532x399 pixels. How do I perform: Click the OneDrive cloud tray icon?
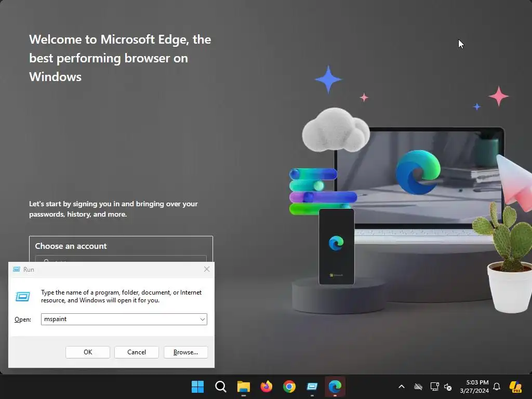(418, 387)
